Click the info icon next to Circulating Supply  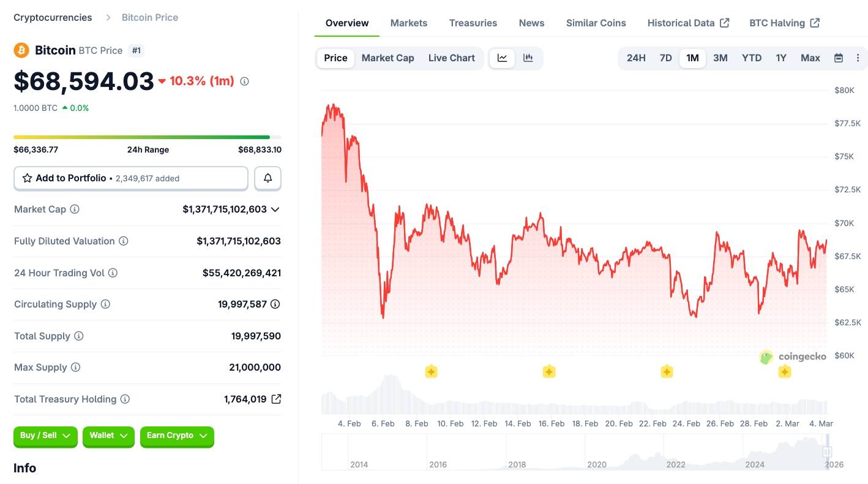pyautogui.click(x=104, y=304)
